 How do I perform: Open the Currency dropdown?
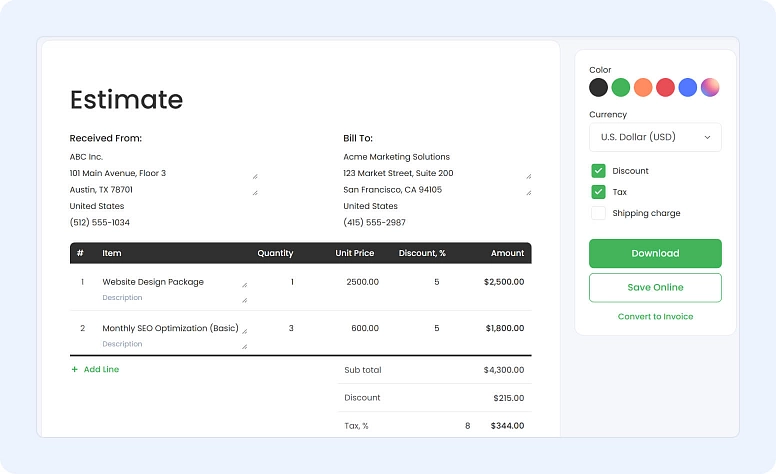655,137
